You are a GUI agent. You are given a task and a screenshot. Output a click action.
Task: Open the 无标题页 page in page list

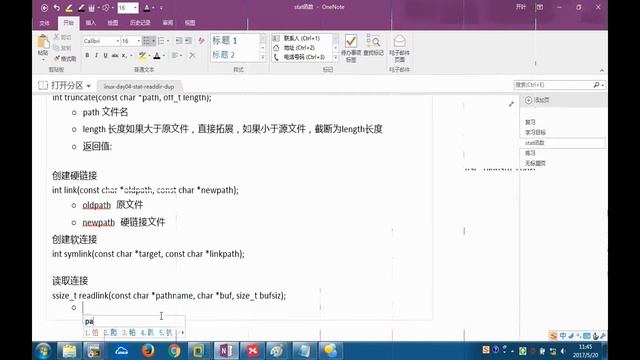point(535,163)
